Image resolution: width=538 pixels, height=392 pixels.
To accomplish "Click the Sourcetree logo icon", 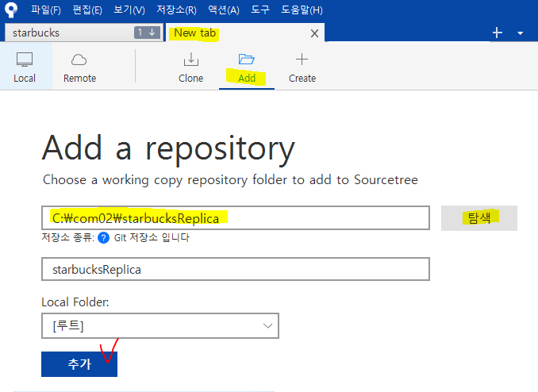I will (11, 10).
